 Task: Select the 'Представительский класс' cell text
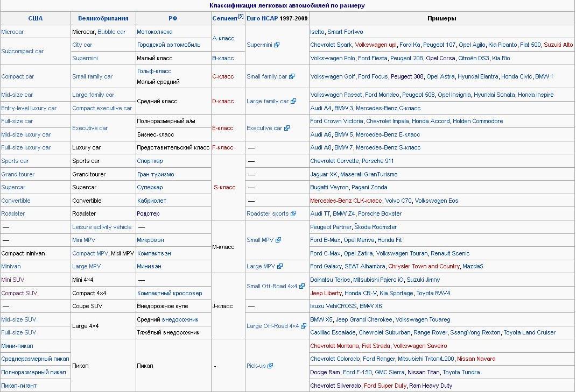tap(173, 147)
